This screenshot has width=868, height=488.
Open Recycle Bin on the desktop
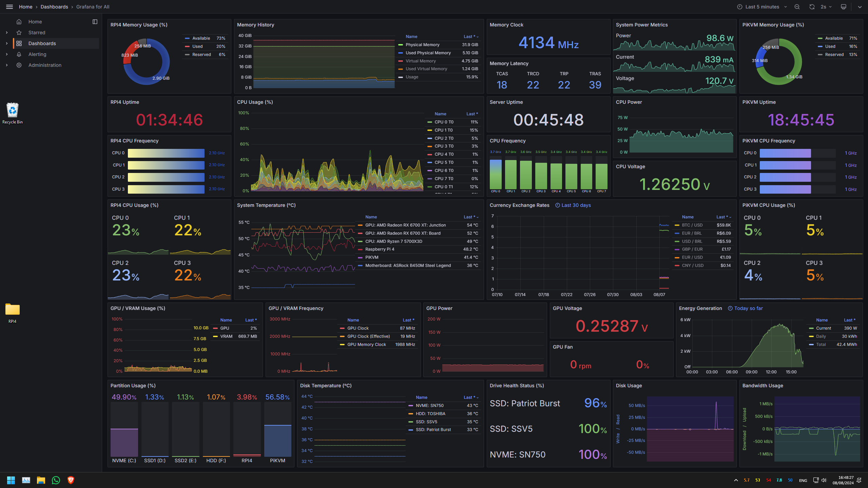(x=13, y=113)
